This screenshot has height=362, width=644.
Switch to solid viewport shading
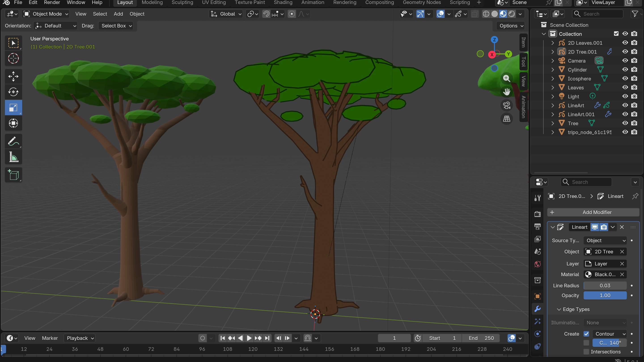pos(494,14)
